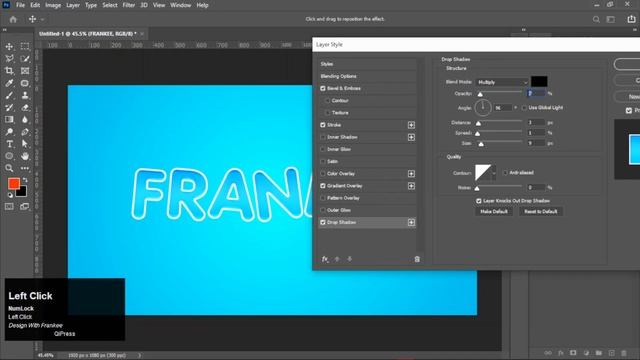
Task: Uncheck Bevel & Emboss effect
Action: [323, 89]
